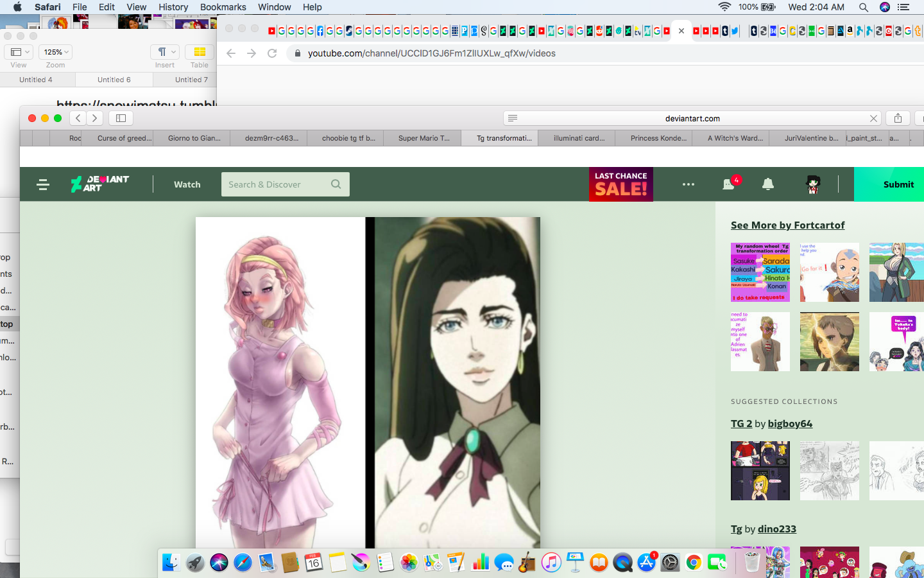Screen dimensions: 924x578
Task: Switch to the Curse of greed tab
Action: [x=124, y=138]
